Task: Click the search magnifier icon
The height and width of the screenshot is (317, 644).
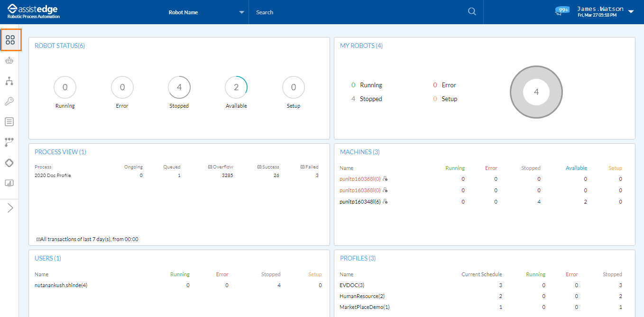Action: tap(472, 12)
